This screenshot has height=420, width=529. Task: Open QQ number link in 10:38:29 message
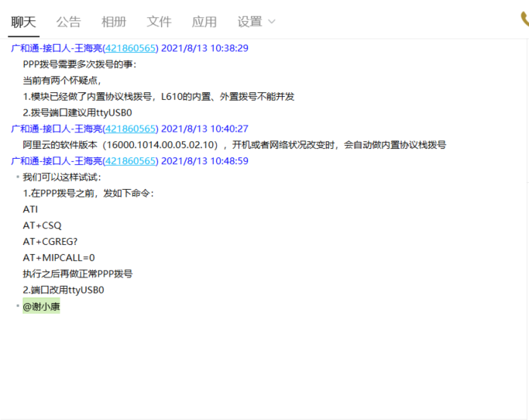[130, 48]
